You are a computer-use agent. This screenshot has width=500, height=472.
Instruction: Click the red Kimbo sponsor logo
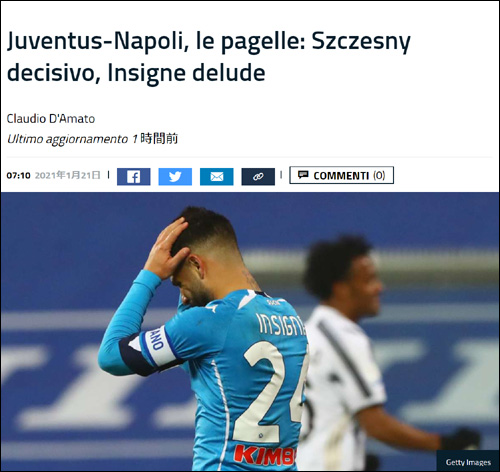(x=265, y=455)
